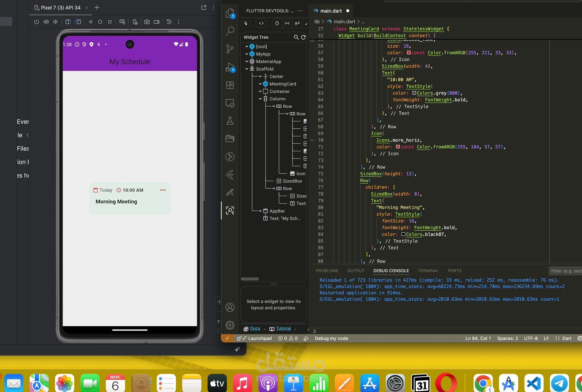The height and width of the screenshot is (392, 582).
Task: Open the VS Code Search view
Action: [x=230, y=31]
